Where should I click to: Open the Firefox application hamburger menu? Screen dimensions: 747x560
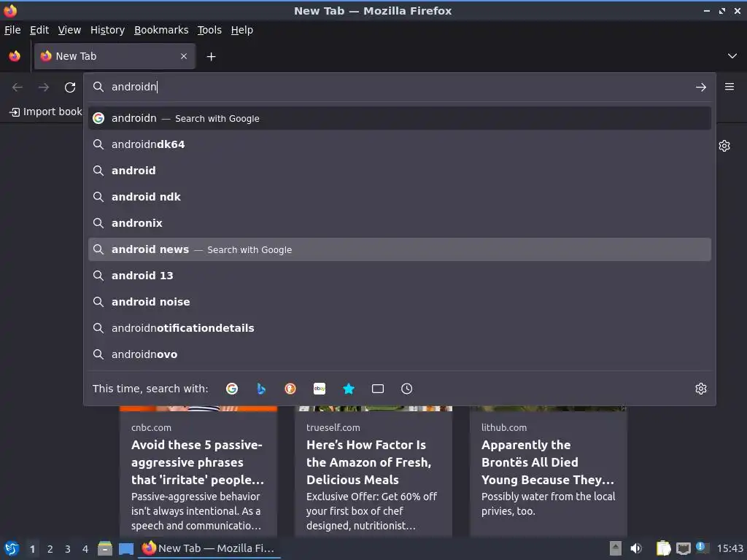[729, 87]
